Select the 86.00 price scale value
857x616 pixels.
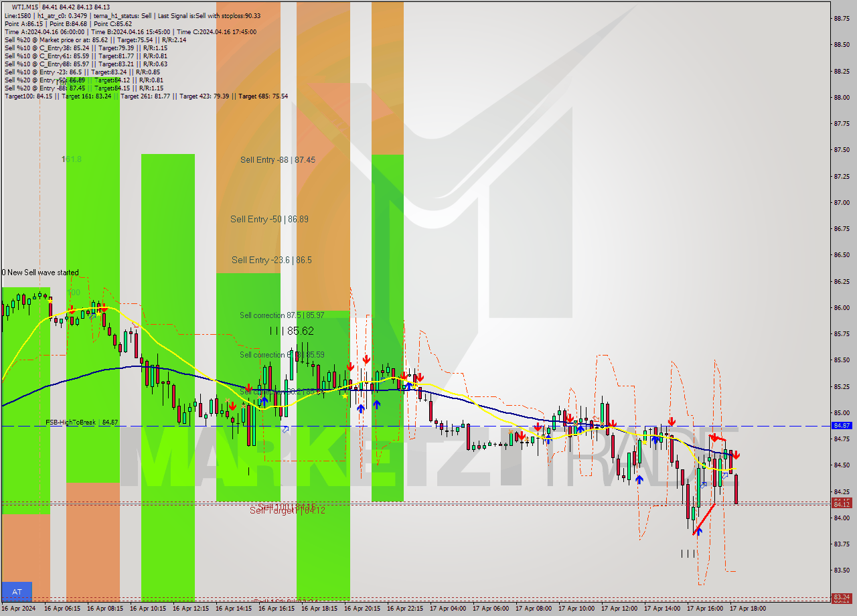(842, 308)
